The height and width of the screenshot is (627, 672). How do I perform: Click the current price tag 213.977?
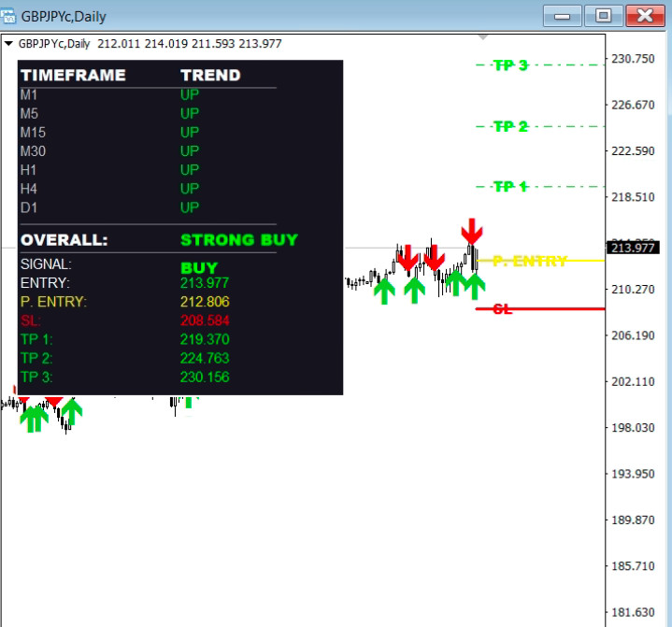coord(633,249)
